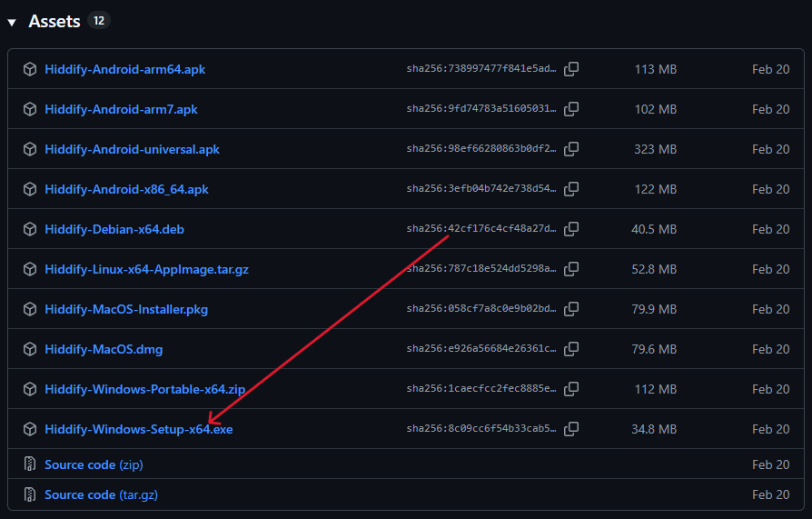Click the 113 MB size value
The image size is (812, 519).
point(656,69)
